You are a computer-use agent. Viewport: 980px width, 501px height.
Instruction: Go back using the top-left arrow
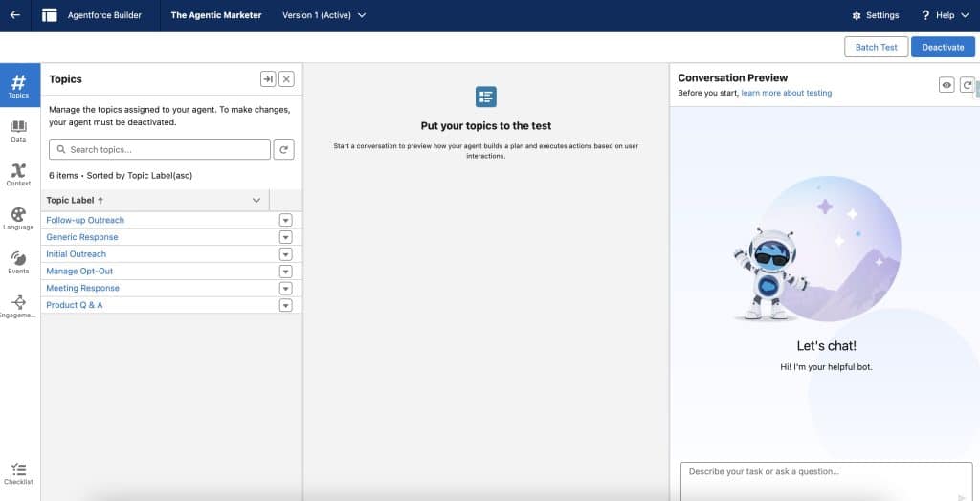(x=15, y=15)
